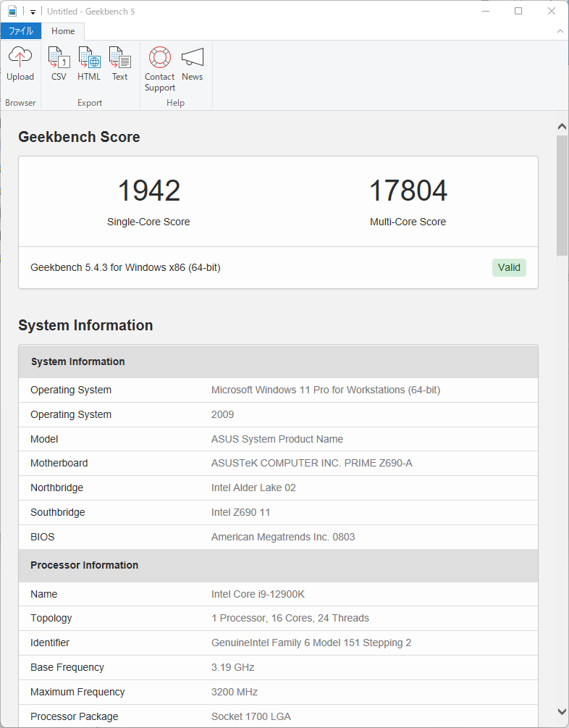Click the Intel Z690 11 value
569x728 pixels.
[241, 512]
